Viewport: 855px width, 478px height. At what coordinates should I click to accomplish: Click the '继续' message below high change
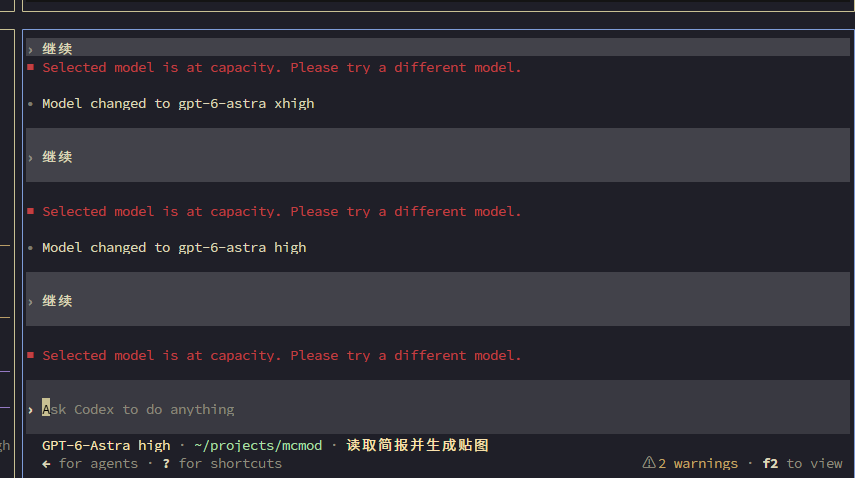[437, 299]
